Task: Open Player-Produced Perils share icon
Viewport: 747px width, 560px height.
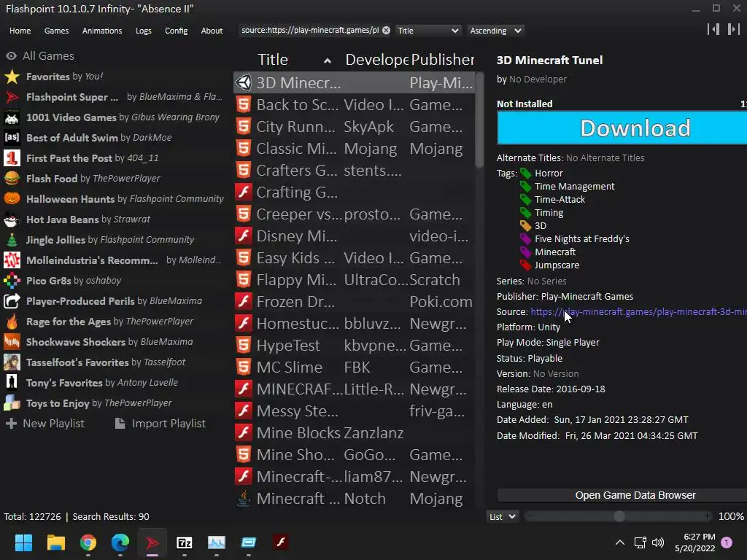Action: (x=12, y=301)
